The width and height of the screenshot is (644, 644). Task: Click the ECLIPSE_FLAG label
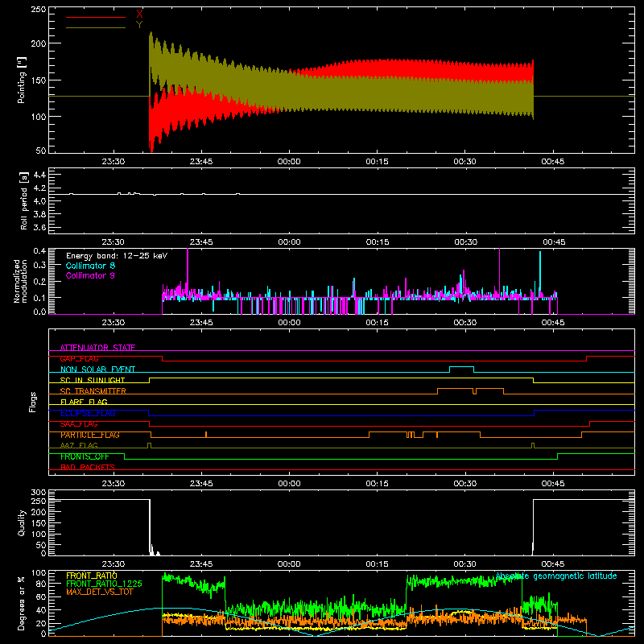point(88,413)
